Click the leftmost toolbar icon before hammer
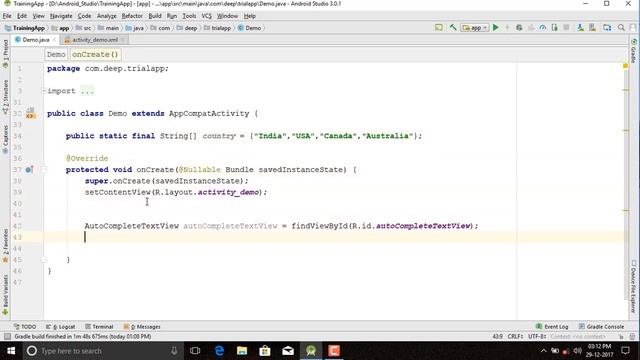This screenshot has height=360, width=640. coord(439,28)
